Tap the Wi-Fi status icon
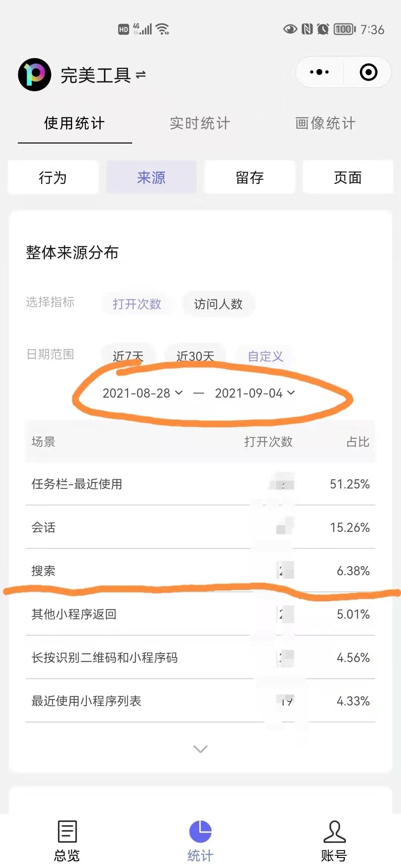Screen dimensions: 401x868 click(x=163, y=29)
